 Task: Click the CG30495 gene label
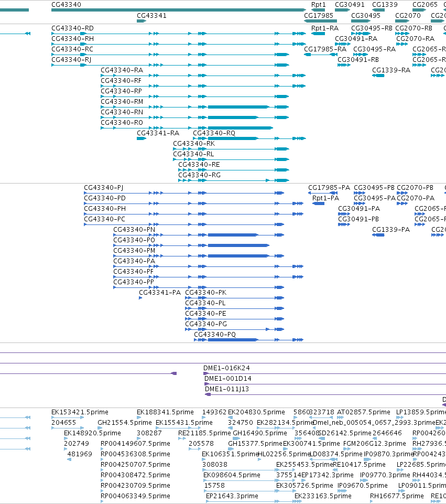[366, 15]
